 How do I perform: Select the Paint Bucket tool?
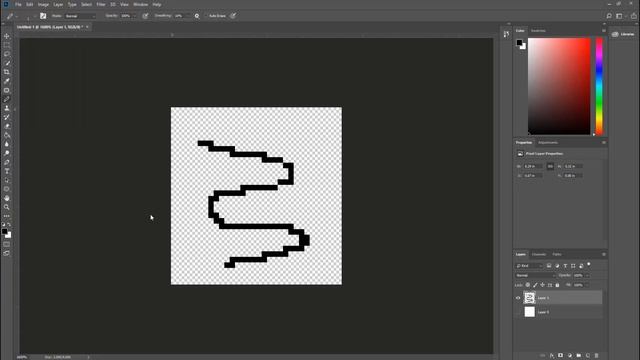pos(7,135)
